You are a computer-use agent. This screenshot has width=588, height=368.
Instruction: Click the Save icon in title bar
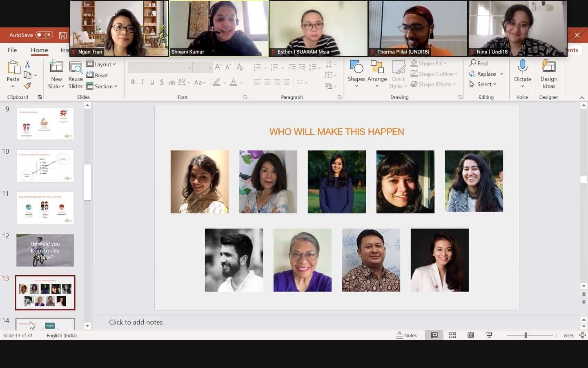pyautogui.click(x=62, y=35)
